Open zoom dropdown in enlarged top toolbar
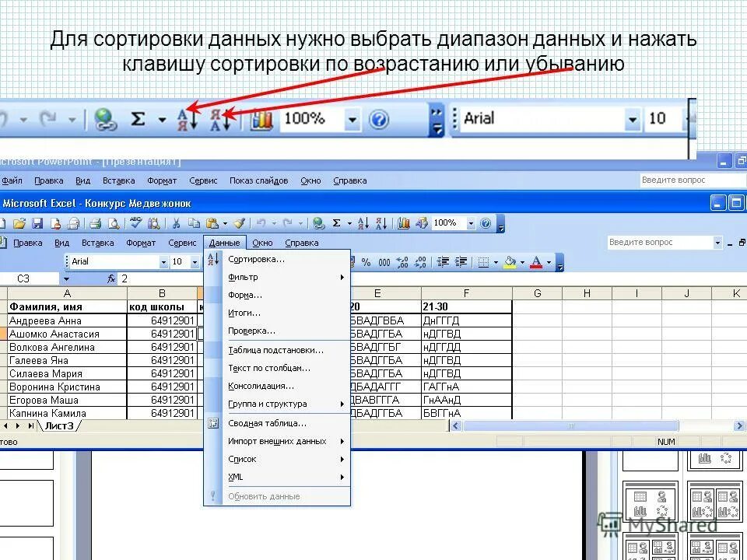The image size is (747, 560). click(x=352, y=120)
